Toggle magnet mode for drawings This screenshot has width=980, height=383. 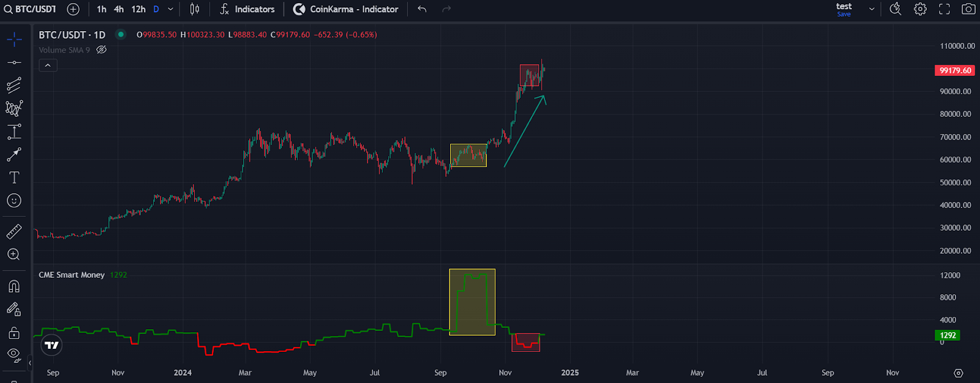point(14,286)
